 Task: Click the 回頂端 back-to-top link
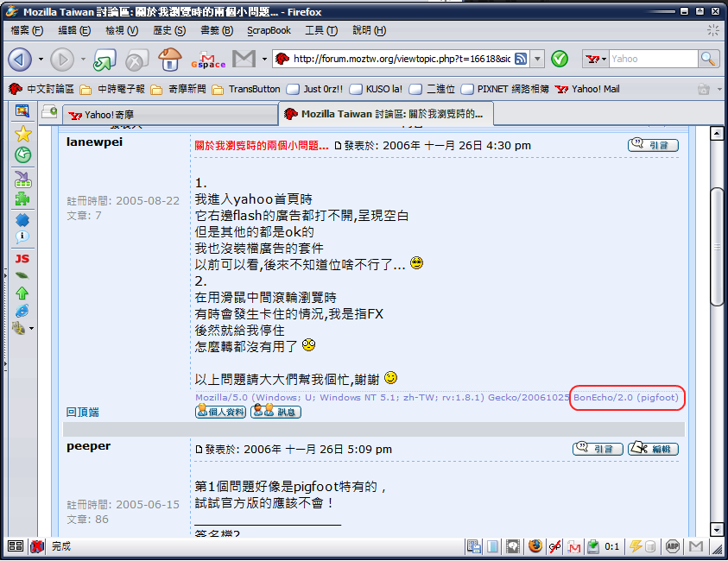pyautogui.click(x=83, y=412)
